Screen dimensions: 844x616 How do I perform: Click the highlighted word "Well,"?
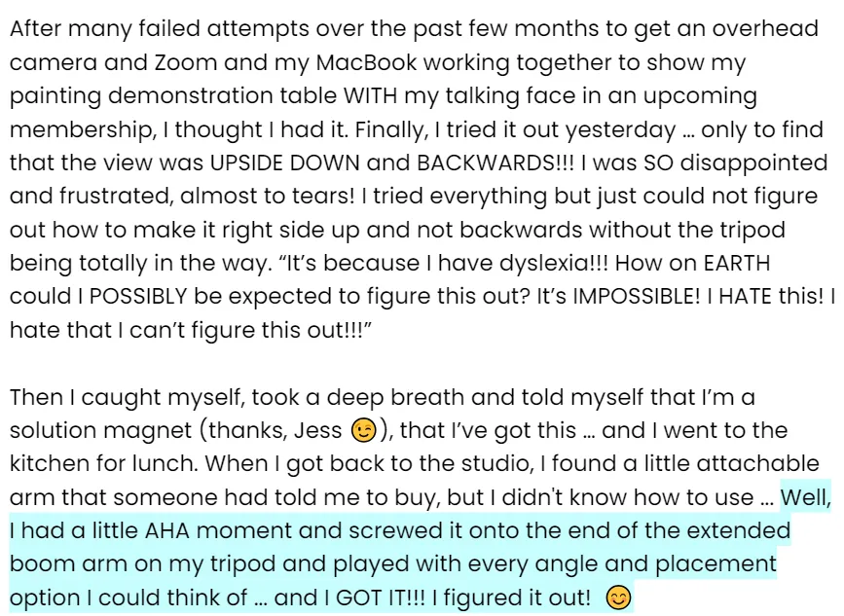point(806,496)
